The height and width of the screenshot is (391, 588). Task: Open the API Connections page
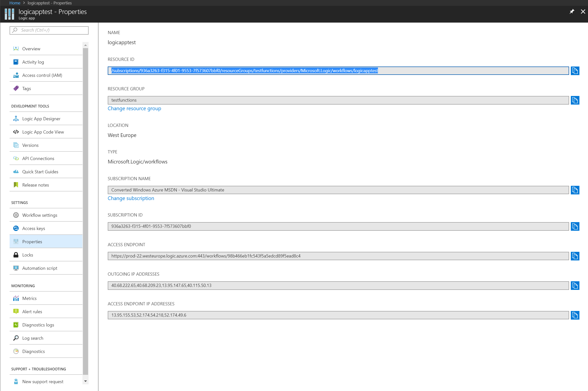(38, 159)
